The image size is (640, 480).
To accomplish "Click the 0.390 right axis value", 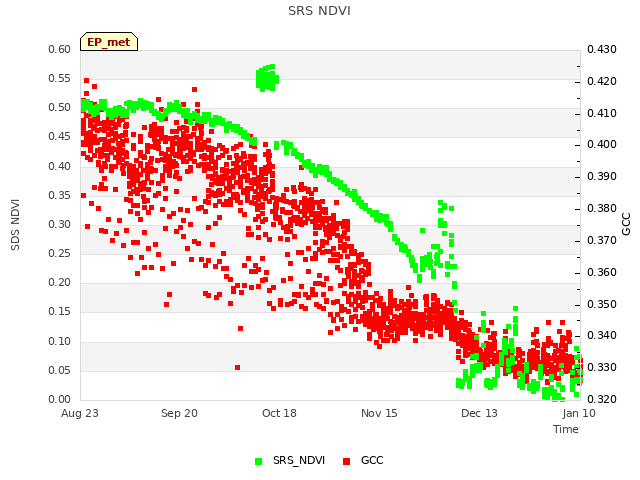I will pos(602,176).
